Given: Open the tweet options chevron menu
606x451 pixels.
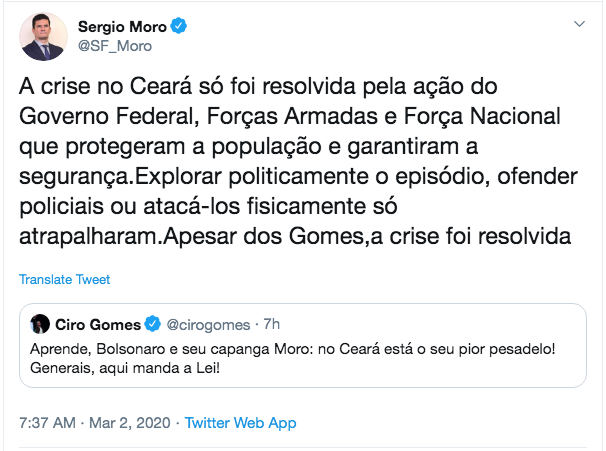Looking at the screenshot, I should pos(579,23).
